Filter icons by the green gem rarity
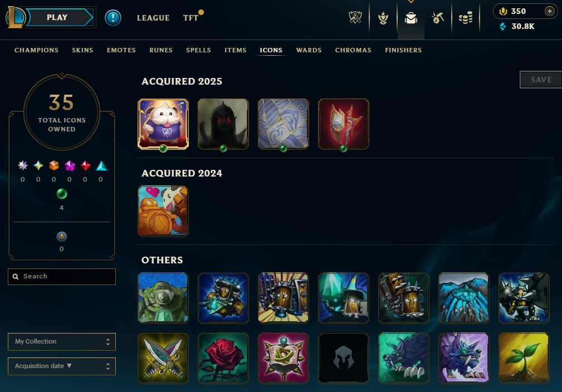The image size is (562, 392). (x=62, y=194)
